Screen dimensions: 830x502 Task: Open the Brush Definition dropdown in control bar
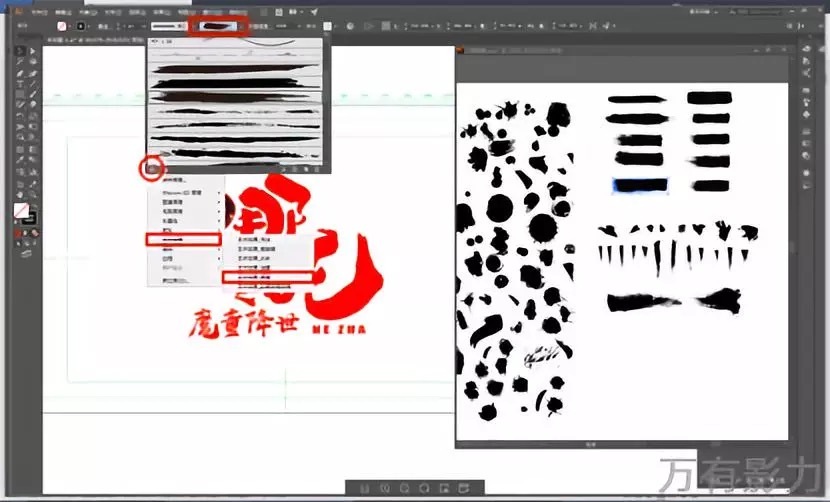click(218, 25)
